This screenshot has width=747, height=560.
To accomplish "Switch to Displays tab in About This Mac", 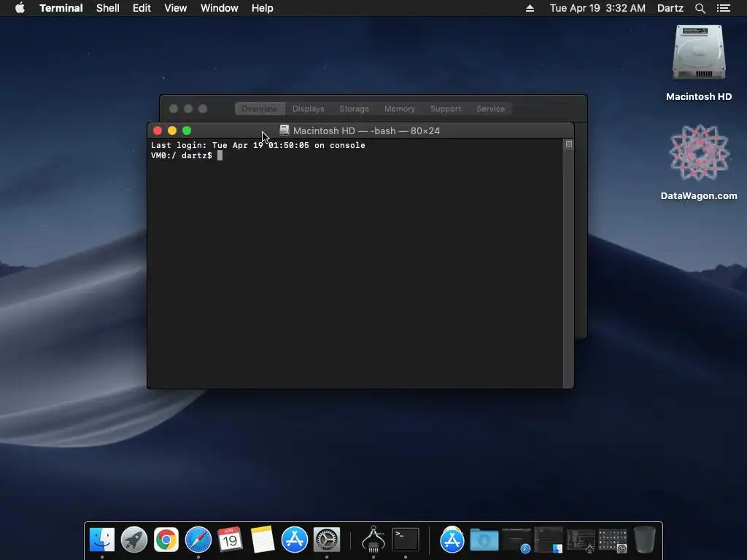I will [x=309, y=109].
